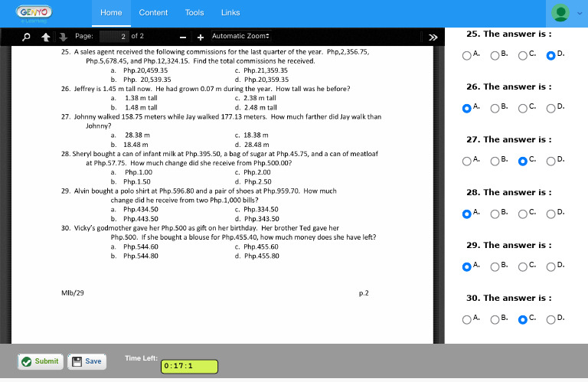The image size is (588, 382).
Task: Click option text 'Php.434.50' in question 29
Action: (x=141, y=210)
